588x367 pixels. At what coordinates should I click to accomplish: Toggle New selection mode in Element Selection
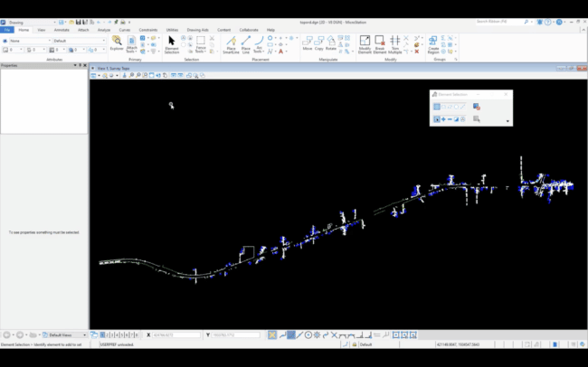point(437,119)
